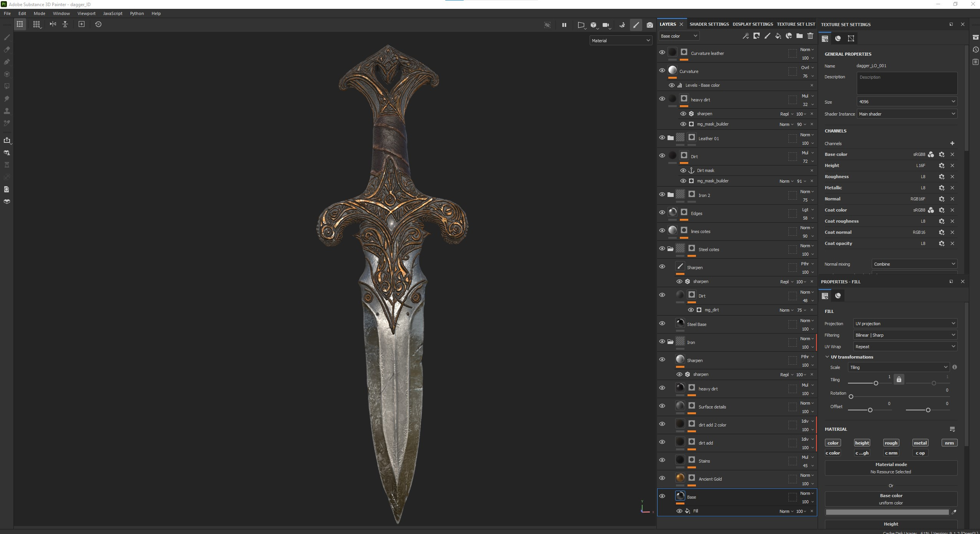Open the Filtering Bilinear | Sharp dropdown

[x=905, y=335]
